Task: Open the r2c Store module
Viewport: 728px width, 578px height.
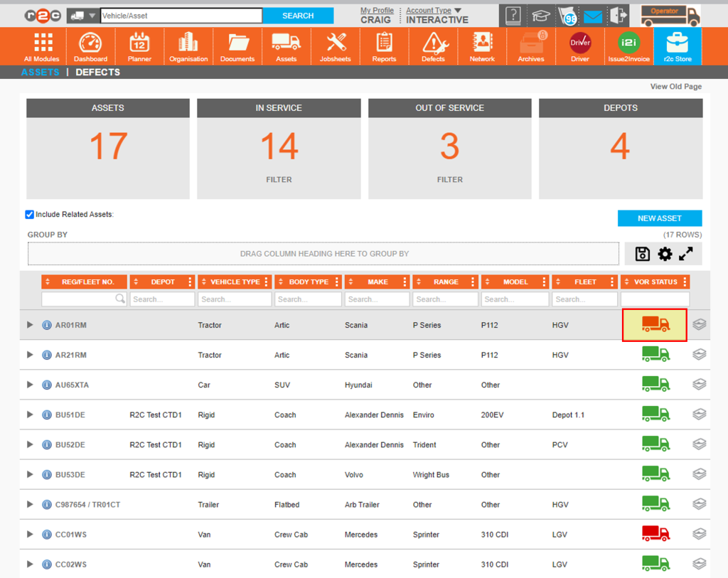Action: point(678,46)
